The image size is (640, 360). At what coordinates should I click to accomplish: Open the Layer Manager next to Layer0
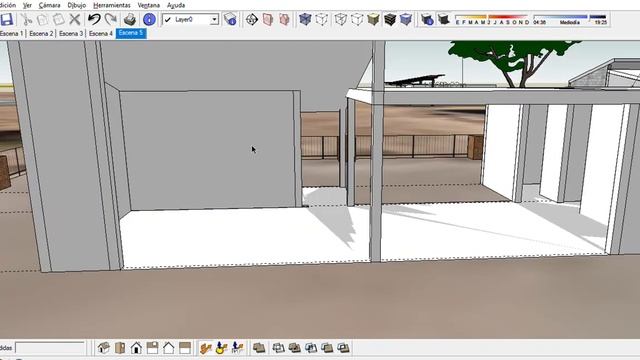pyautogui.click(x=230, y=19)
